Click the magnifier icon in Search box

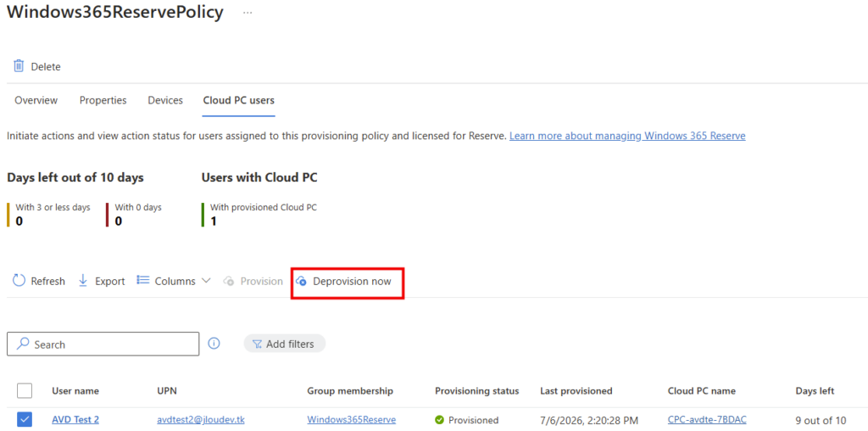pyautogui.click(x=23, y=344)
